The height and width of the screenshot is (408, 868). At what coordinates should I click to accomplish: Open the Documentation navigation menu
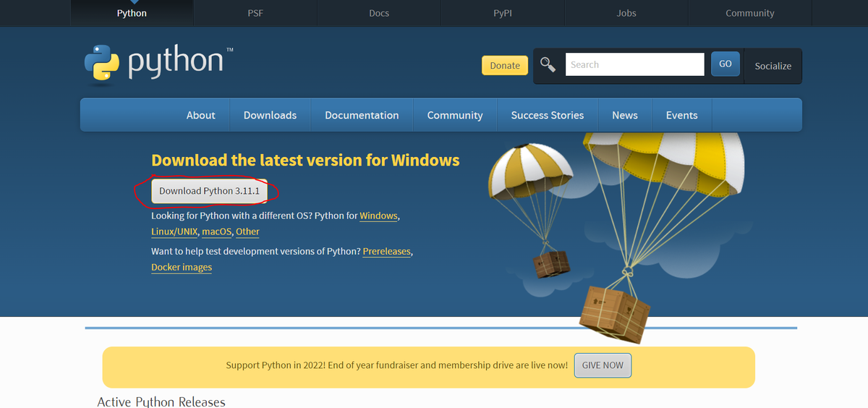(x=362, y=115)
